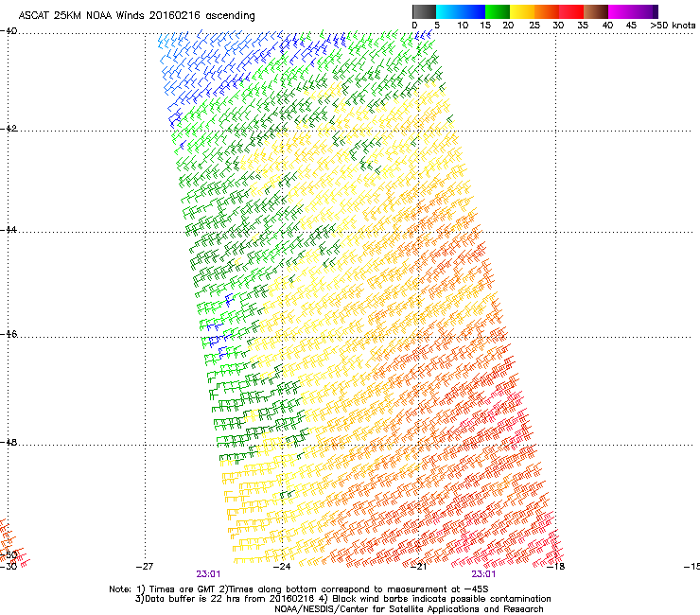Image resolution: width=700 pixels, height=615 pixels.
Task: Click the cyan-blue 5-15 knots legend swatch
Action: click(x=461, y=11)
